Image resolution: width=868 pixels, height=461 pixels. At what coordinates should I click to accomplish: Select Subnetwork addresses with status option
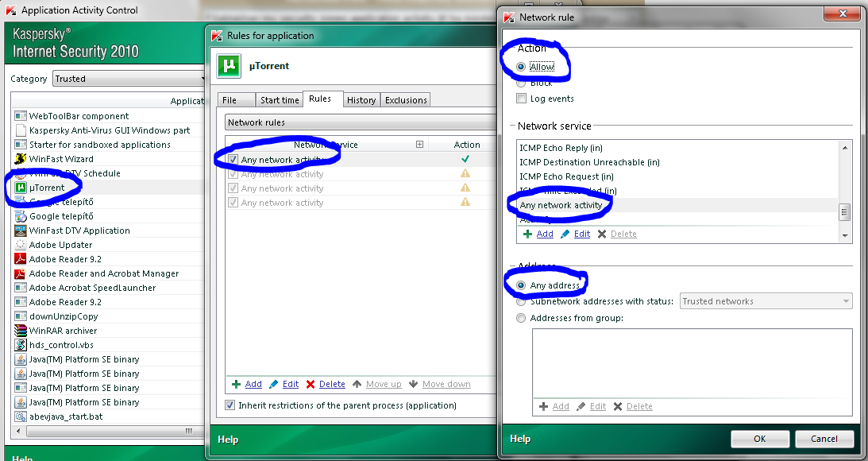[x=521, y=301]
